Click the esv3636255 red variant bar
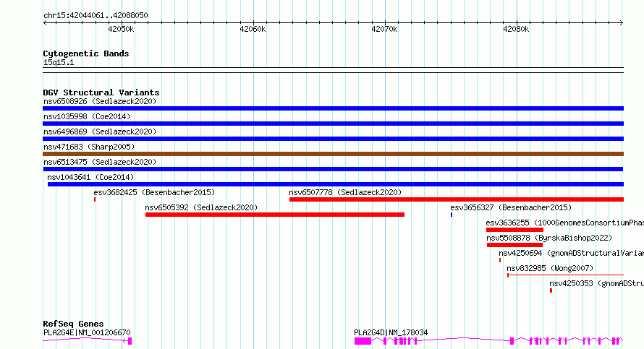The image size is (644, 349). 514,230
